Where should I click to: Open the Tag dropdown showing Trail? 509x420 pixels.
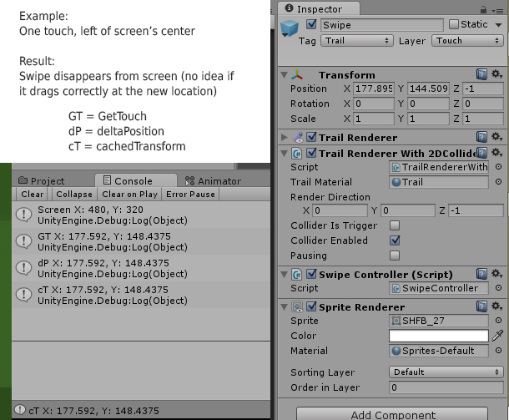tap(357, 41)
